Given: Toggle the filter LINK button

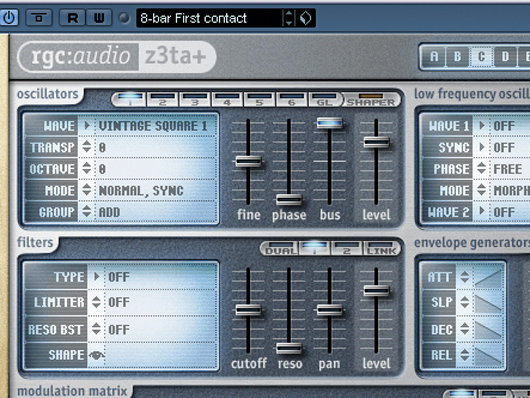Looking at the screenshot, I should click(x=382, y=249).
